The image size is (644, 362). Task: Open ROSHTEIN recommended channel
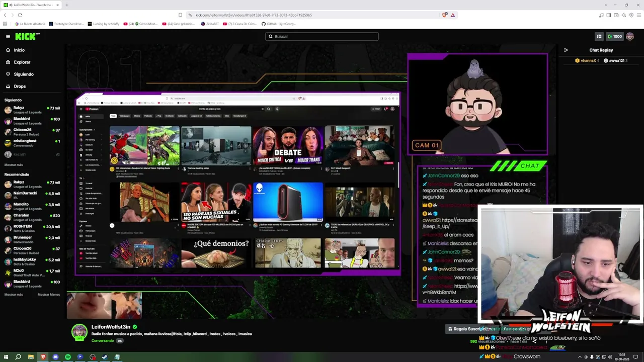32,228
